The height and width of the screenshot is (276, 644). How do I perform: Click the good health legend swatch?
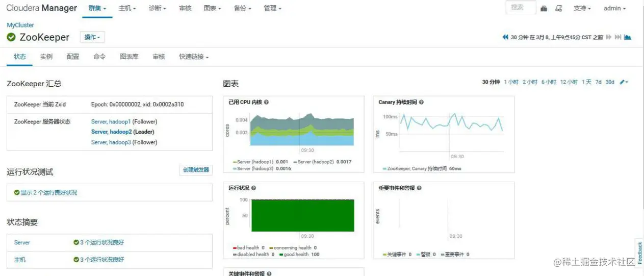pos(281,254)
